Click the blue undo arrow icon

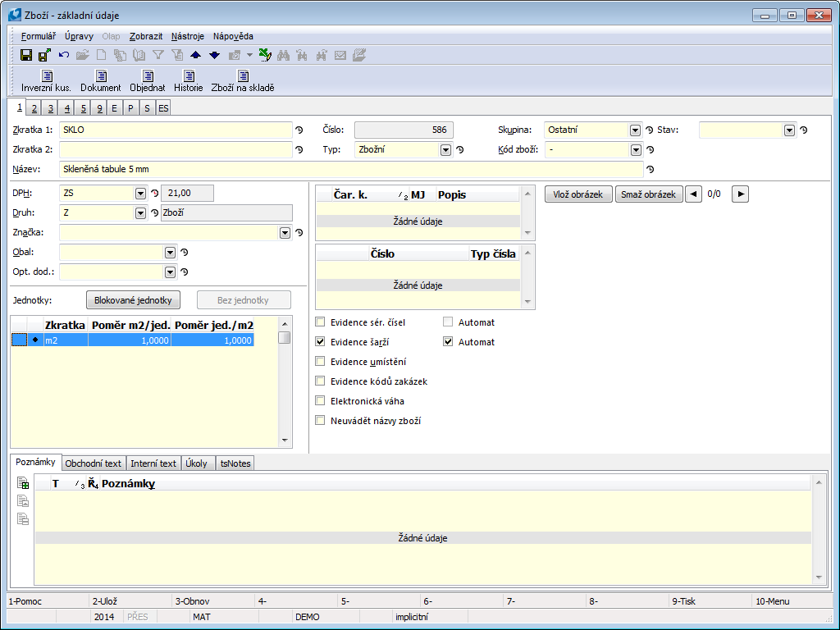tap(64, 55)
